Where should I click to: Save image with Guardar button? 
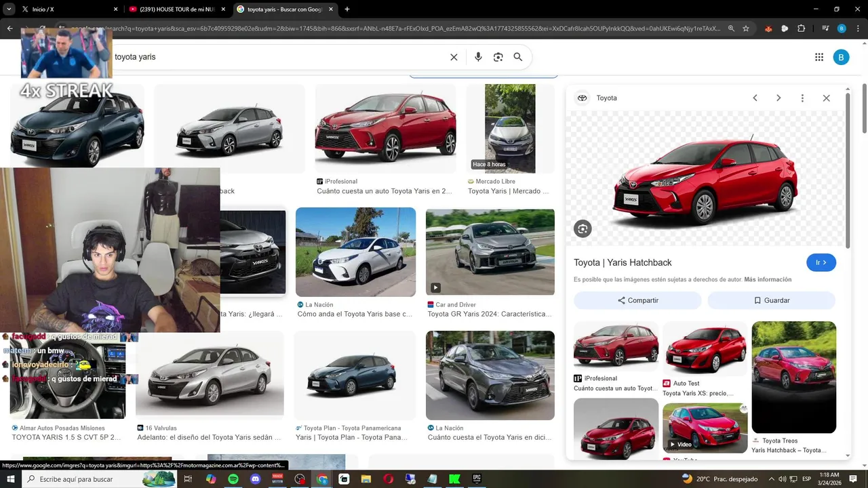(772, 300)
